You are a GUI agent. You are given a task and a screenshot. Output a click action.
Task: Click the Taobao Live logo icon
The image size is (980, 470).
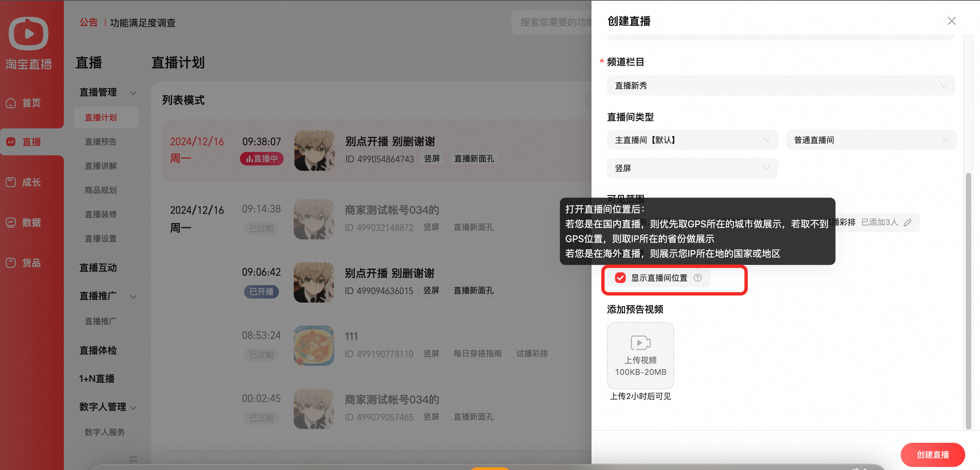coord(29,34)
